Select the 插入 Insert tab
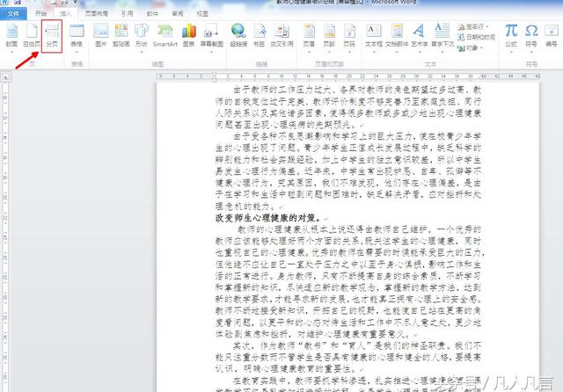 66,14
